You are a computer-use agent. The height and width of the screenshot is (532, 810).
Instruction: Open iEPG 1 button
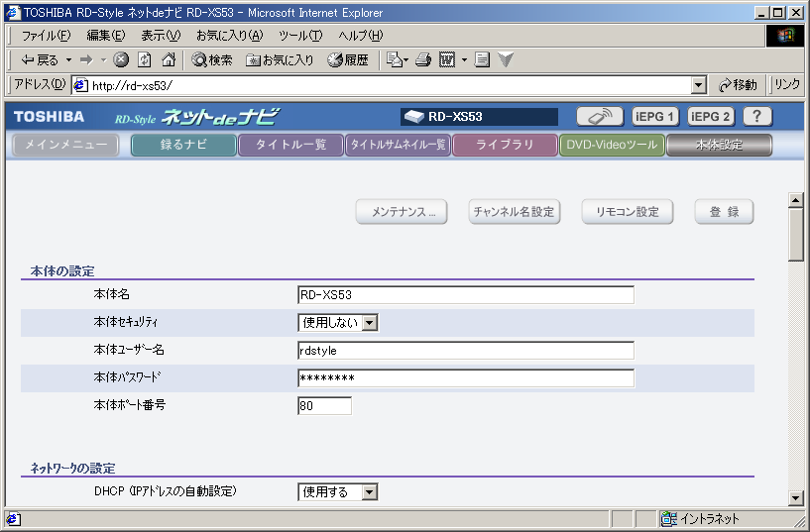pos(655,117)
